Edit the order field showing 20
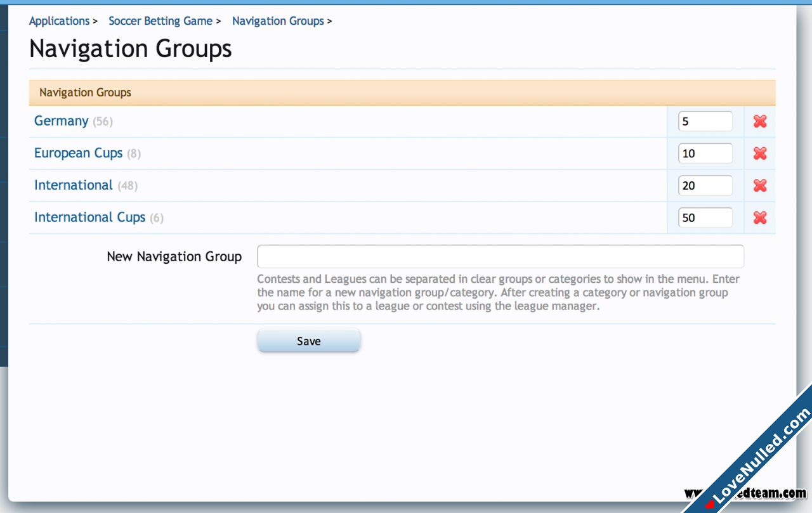The height and width of the screenshot is (513, 812). pyautogui.click(x=705, y=185)
